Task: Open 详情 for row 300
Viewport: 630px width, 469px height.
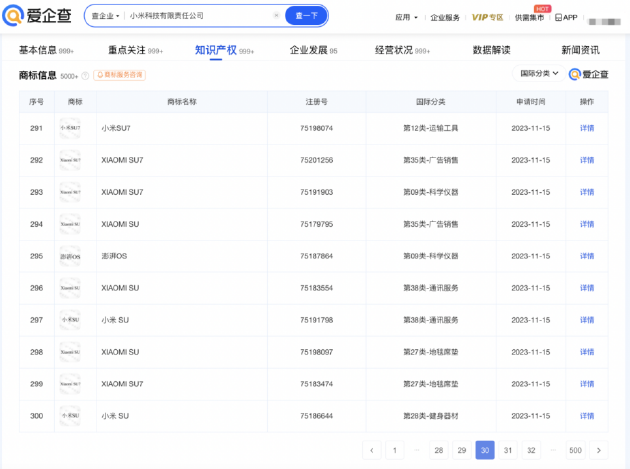Action: coord(587,416)
